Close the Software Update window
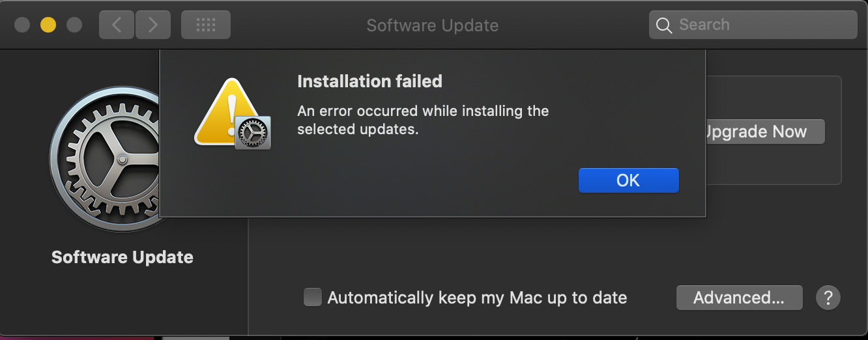Screen dimensions: 868x340 tap(22, 25)
